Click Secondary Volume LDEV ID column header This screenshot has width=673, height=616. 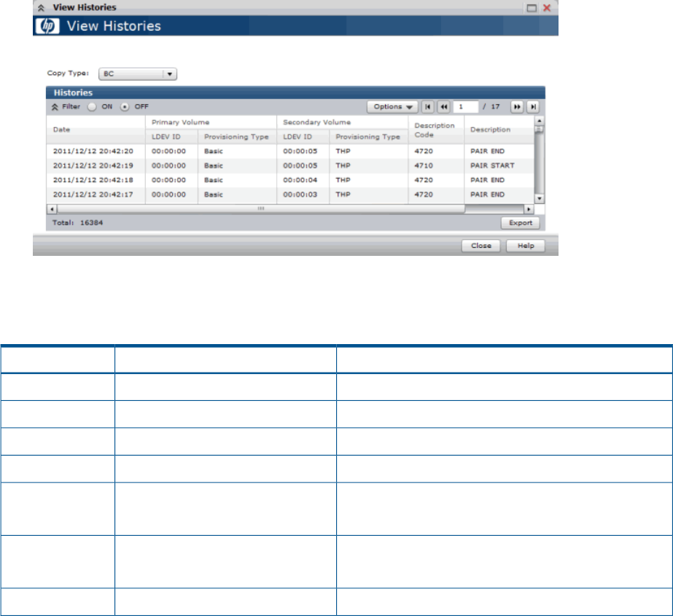(303, 137)
